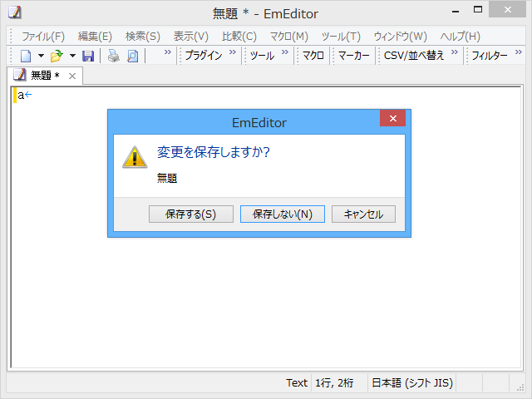Click the Save floppy disk icon
The height and width of the screenshot is (399, 532).
(88, 56)
